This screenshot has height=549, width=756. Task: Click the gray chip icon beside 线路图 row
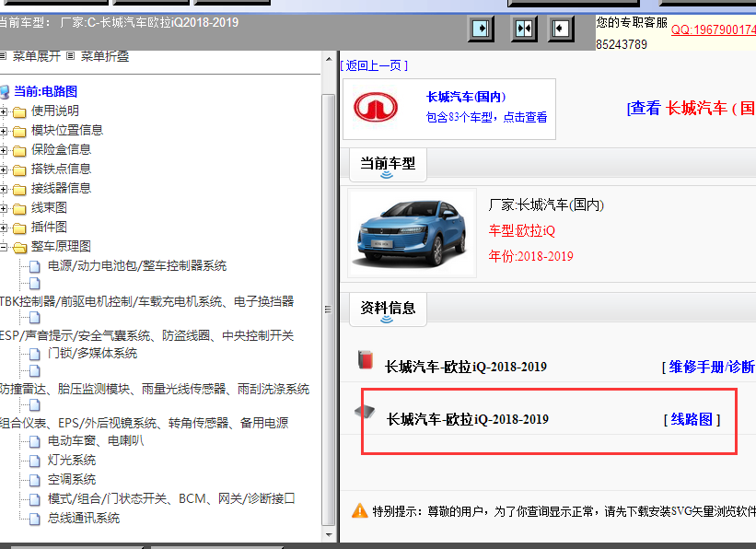pos(365,412)
